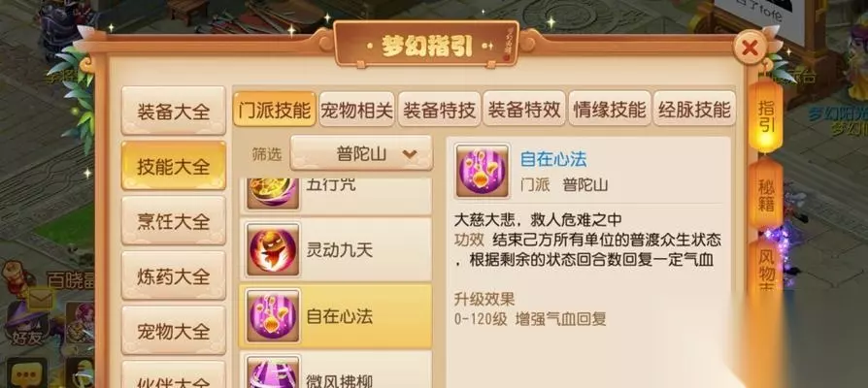The width and height of the screenshot is (868, 388).
Task: Open the 装备大全 category
Action: pyautogui.click(x=174, y=111)
